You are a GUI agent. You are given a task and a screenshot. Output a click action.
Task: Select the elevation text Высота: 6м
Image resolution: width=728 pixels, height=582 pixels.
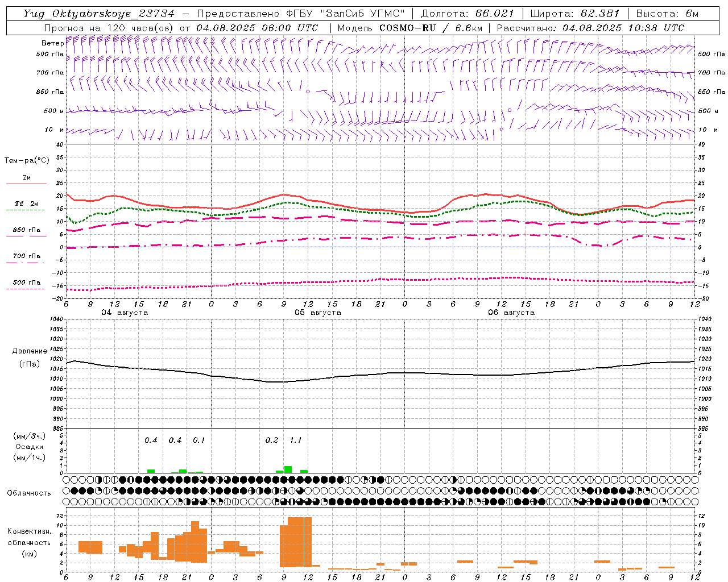coord(667,14)
